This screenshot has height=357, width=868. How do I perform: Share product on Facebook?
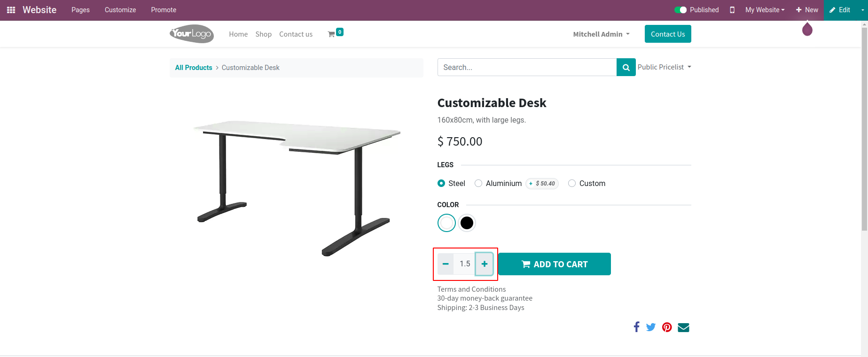tap(636, 327)
